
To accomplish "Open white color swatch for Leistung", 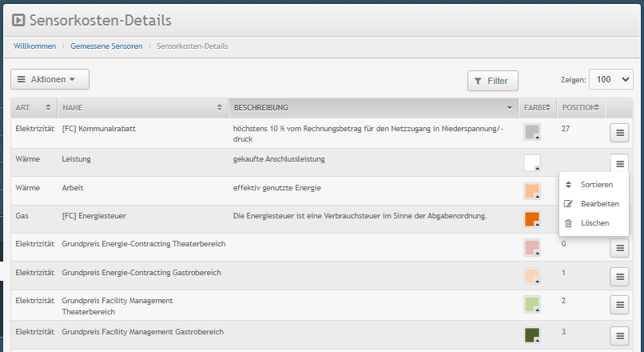I will (x=532, y=163).
